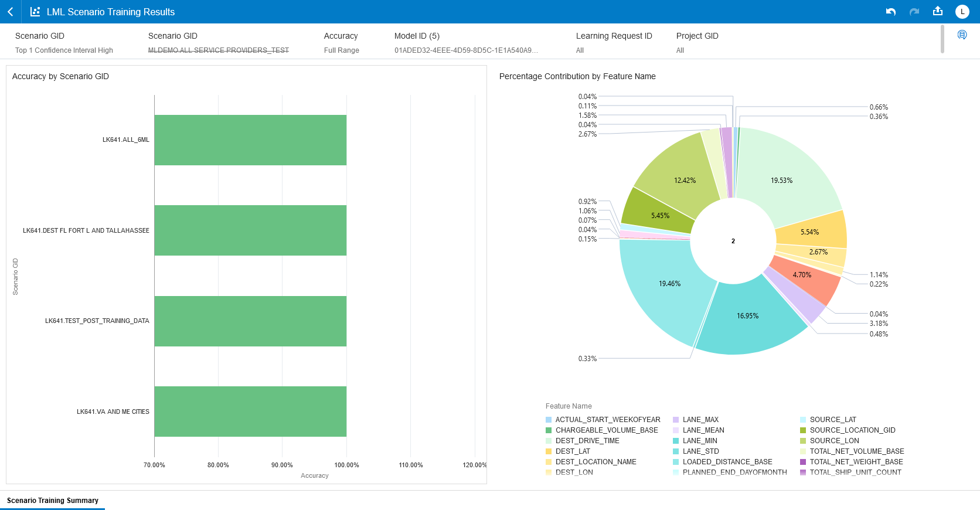Click the LANE_MIN legend color swatch

point(676,441)
